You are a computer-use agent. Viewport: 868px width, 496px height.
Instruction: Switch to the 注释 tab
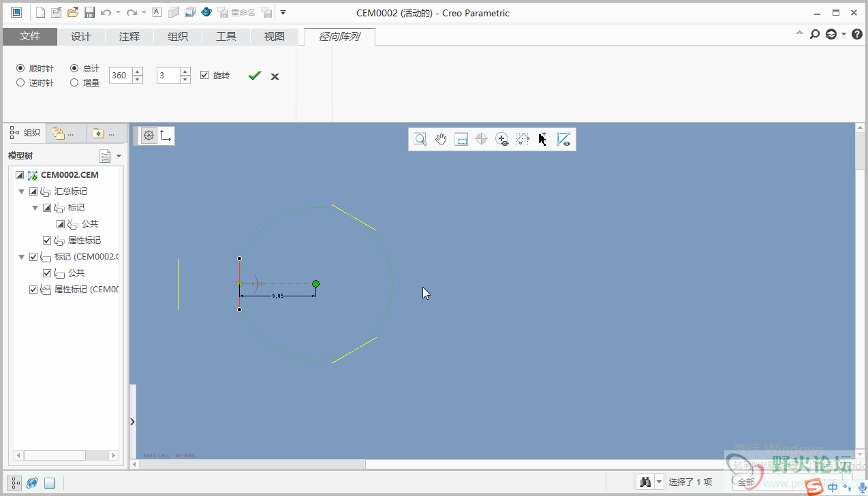(x=129, y=37)
